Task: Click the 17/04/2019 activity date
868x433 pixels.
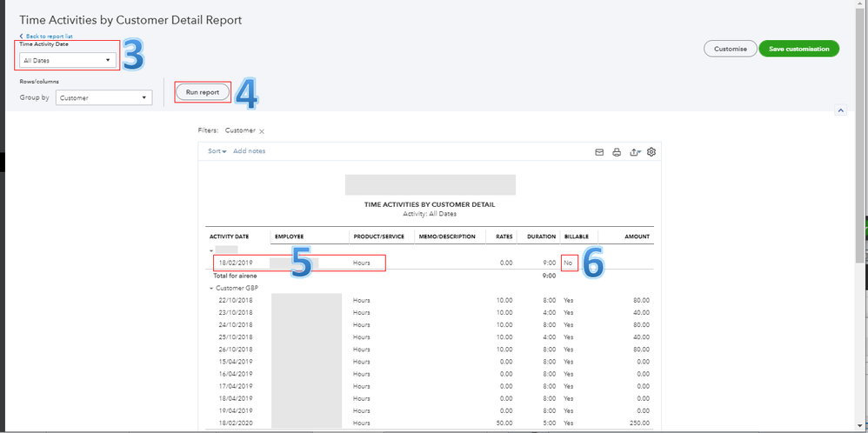Action: click(237, 386)
